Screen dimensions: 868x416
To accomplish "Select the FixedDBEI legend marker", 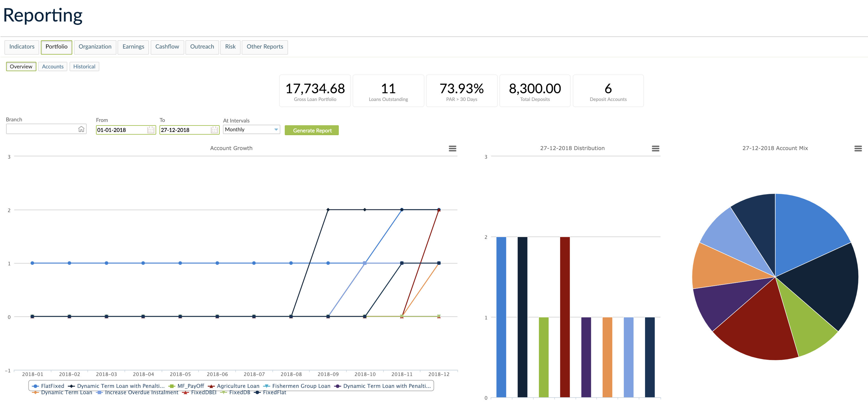I will 186,393.
